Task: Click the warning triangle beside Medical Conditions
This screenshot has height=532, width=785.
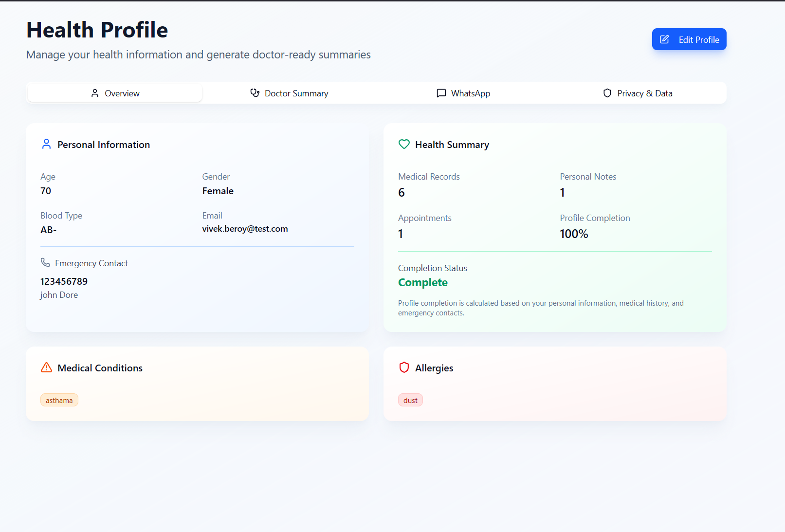Action: click(x=46, y=367)
